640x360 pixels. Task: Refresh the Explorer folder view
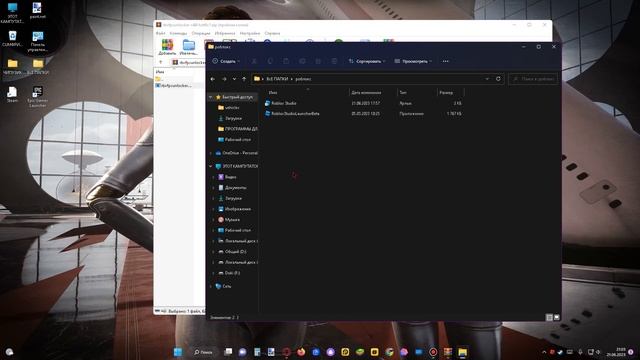[498, 79]
